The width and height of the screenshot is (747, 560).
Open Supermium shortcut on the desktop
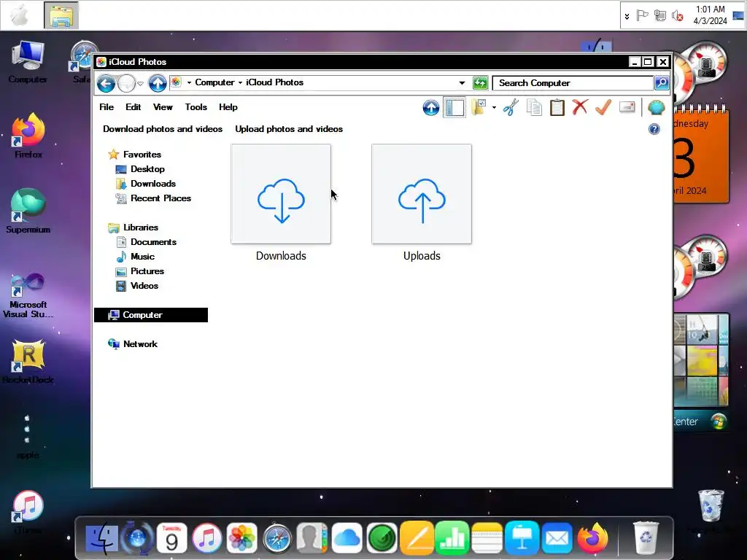pyautogui.click(x=28, y=211)
